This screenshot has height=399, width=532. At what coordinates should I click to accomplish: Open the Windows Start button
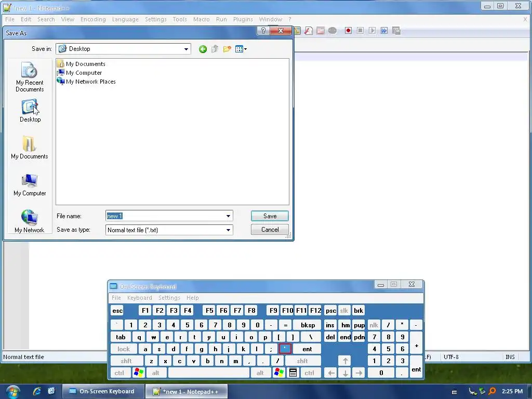click(13, 392)
